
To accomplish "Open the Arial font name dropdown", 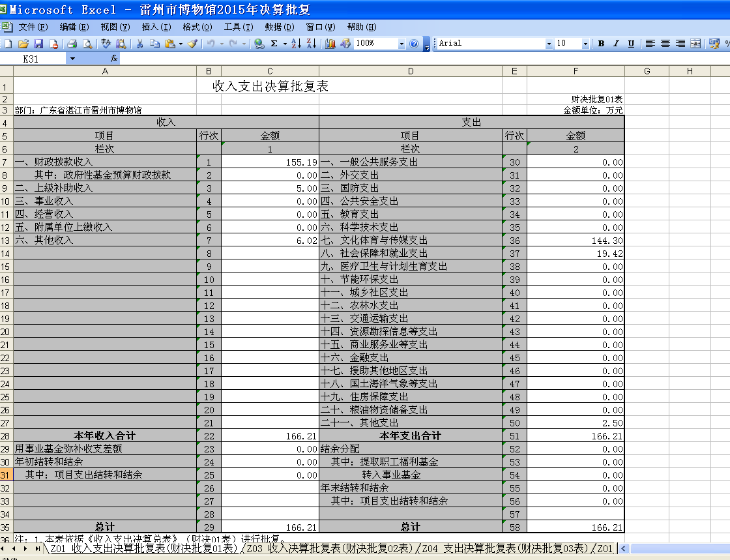I will click(549, 44).
